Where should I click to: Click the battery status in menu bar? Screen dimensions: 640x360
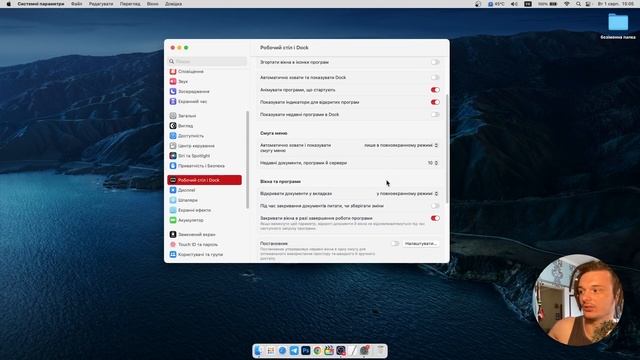(x=547, y=4)
